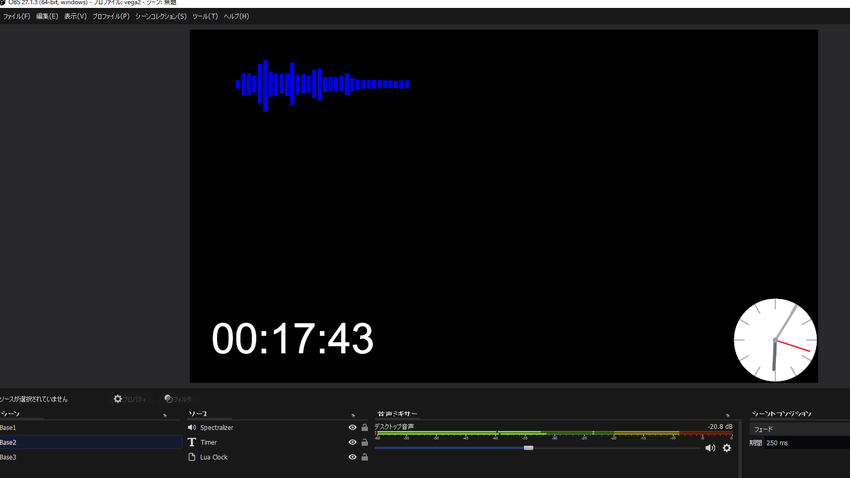Pop out the 音声ミキサー dock panel
This screenshot has height=478, width=850.
tap(727, 415)
